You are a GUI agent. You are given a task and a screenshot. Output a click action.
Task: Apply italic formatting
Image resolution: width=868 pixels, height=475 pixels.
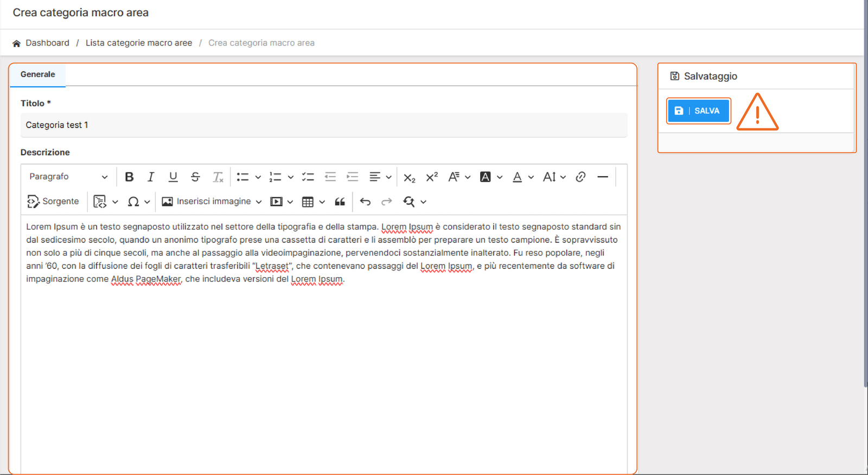pyautogui.click(x=151, y=177)
